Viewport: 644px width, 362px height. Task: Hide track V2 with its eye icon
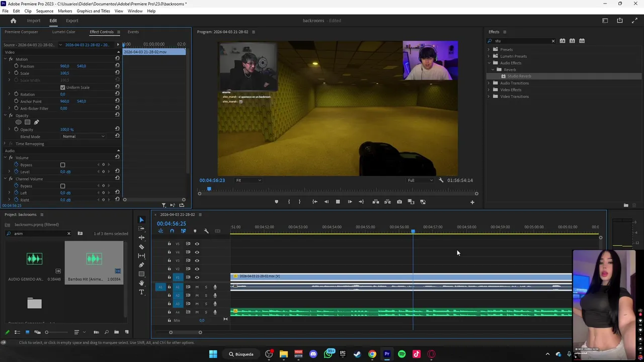pyautogui.click(x=197, y=269)
